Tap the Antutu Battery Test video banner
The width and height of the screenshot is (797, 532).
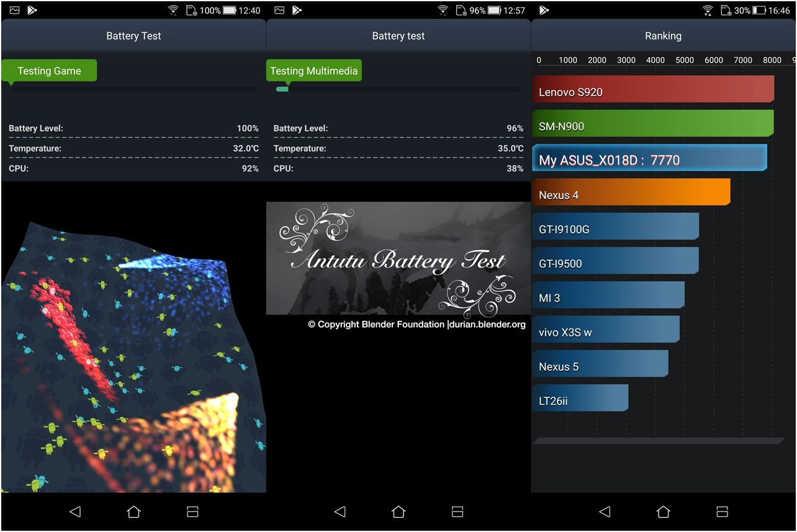[x=398, y=258]
